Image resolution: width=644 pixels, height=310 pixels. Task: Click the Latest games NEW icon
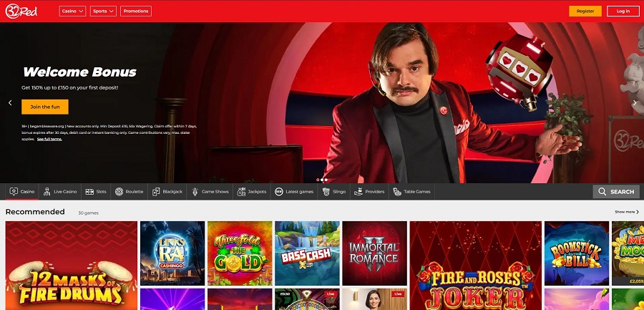tap(279, 192)
